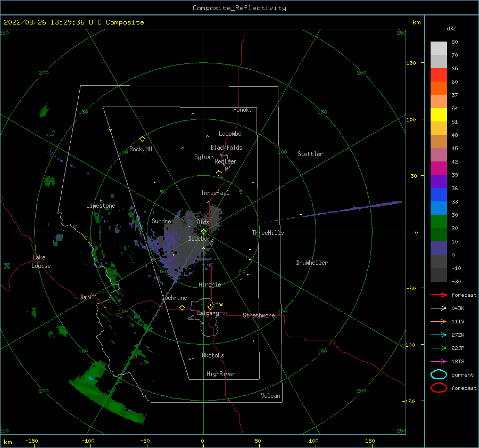Click the Didsbury label

pyautogui.click(x=201, y=239)
